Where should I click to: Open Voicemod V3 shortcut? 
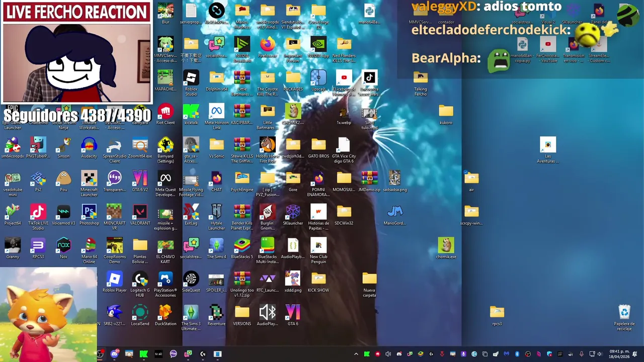pyautogui.click(x=63, y=215)
